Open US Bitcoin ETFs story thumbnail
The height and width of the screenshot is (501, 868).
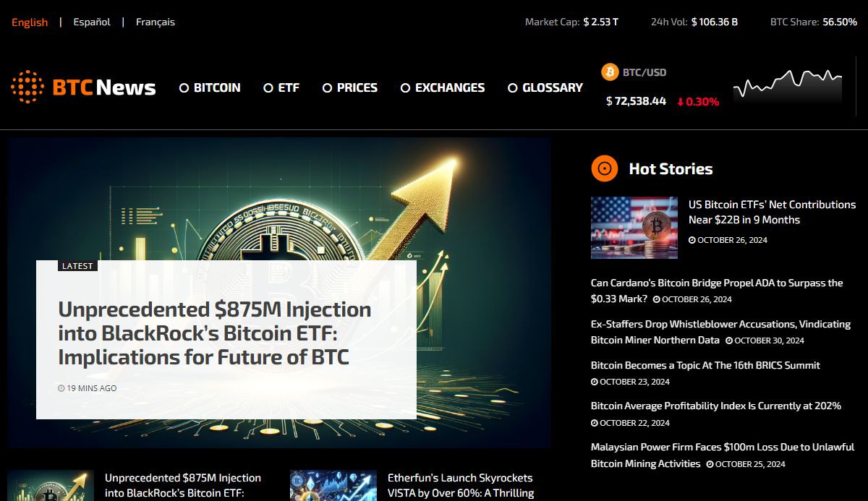[634, 228]
